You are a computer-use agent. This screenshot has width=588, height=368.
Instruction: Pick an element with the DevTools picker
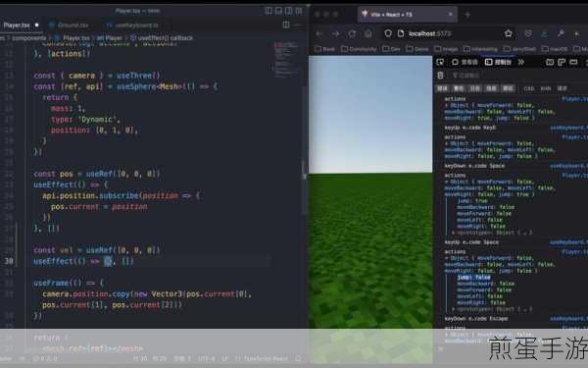pos(440,62)
